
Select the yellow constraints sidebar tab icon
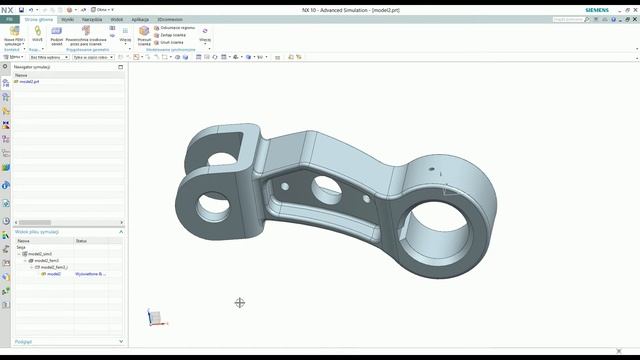6,111
